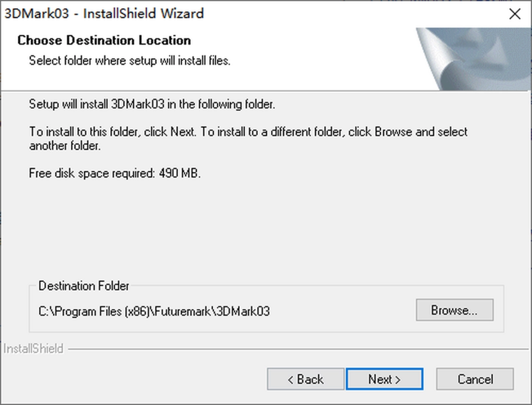The image size is (532, 405).
Task: Click Back to return to previous step
Action: coord(305,379)
